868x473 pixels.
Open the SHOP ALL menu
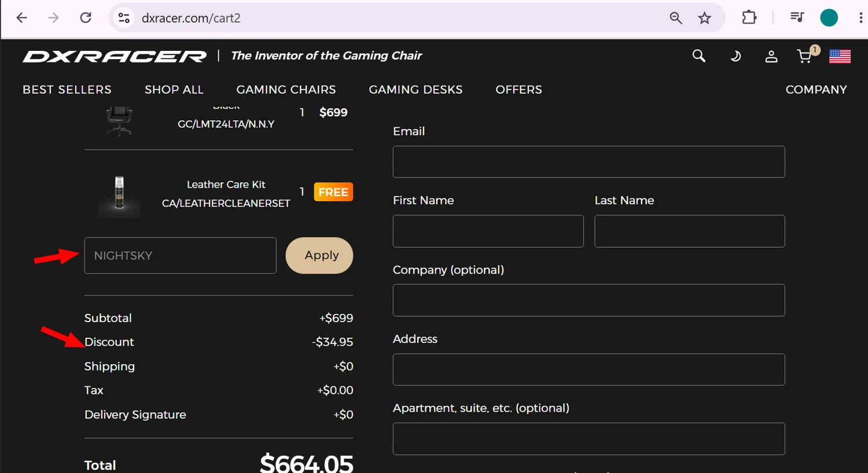tap(174, 90)
